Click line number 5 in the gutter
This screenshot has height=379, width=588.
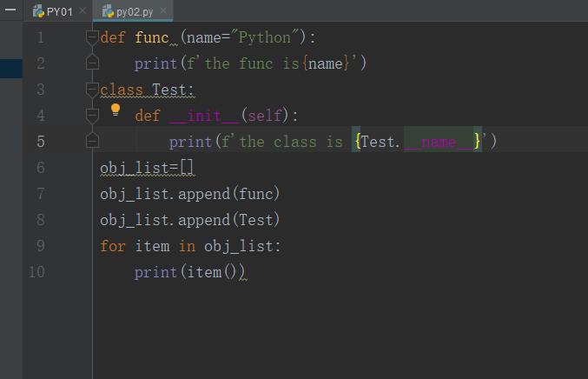click(41, 142)
